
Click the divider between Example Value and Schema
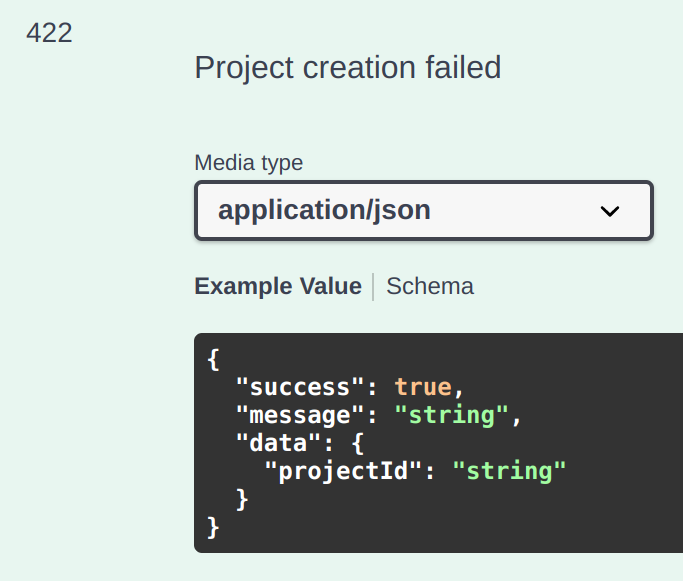point(373,287)
